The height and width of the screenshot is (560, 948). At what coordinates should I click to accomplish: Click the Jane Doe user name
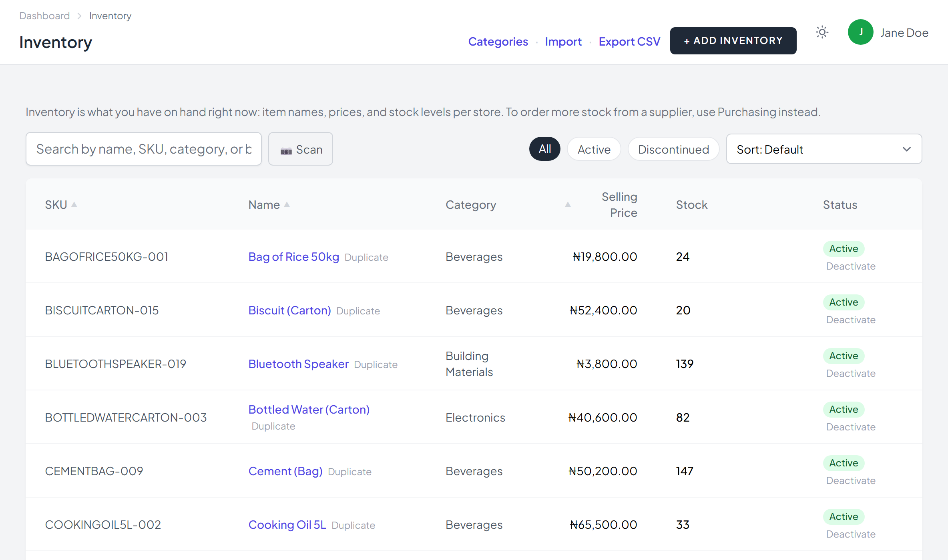[904, 32]
